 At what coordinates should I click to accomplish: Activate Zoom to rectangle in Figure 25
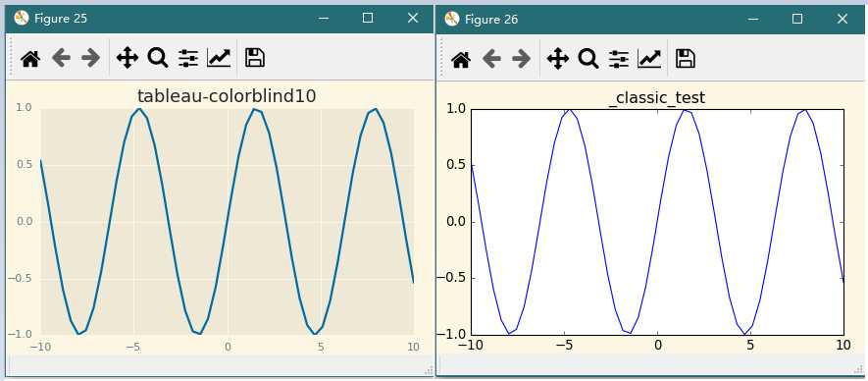[158, 58]
